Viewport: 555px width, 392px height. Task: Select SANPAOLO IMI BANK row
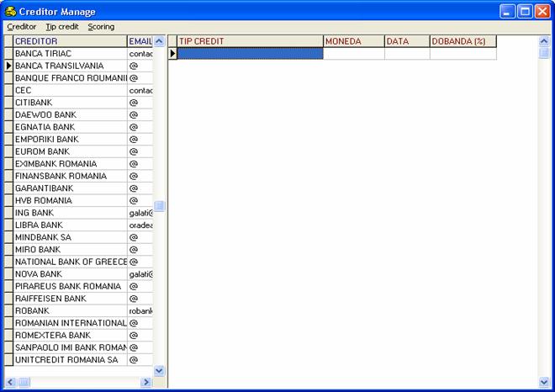pos(70,347)
